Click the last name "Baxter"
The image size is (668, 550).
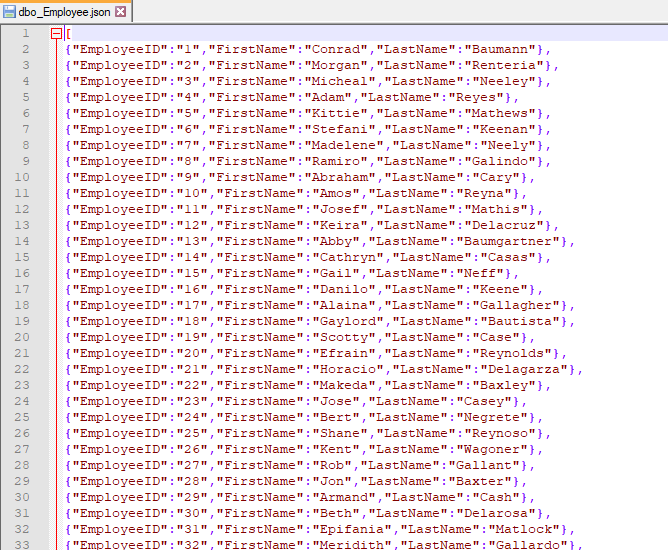480,481
